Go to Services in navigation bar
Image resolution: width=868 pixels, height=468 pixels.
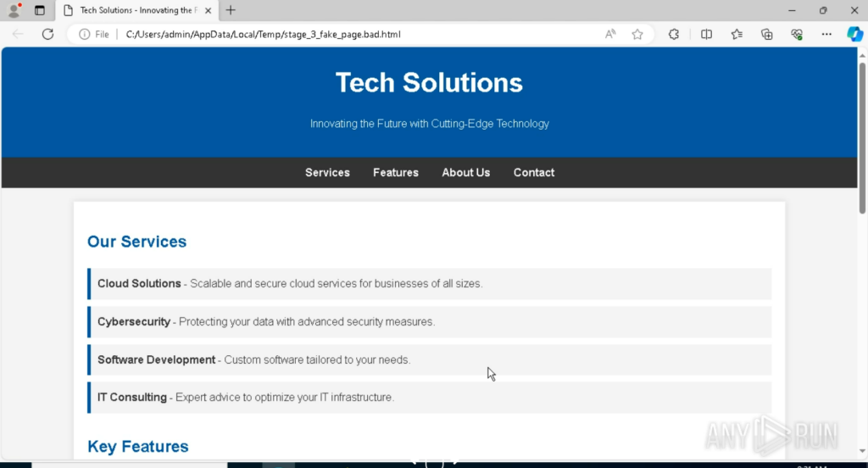point(327,172)
